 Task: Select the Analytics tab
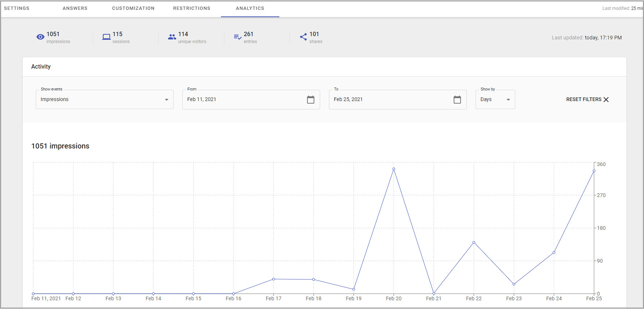250,8
